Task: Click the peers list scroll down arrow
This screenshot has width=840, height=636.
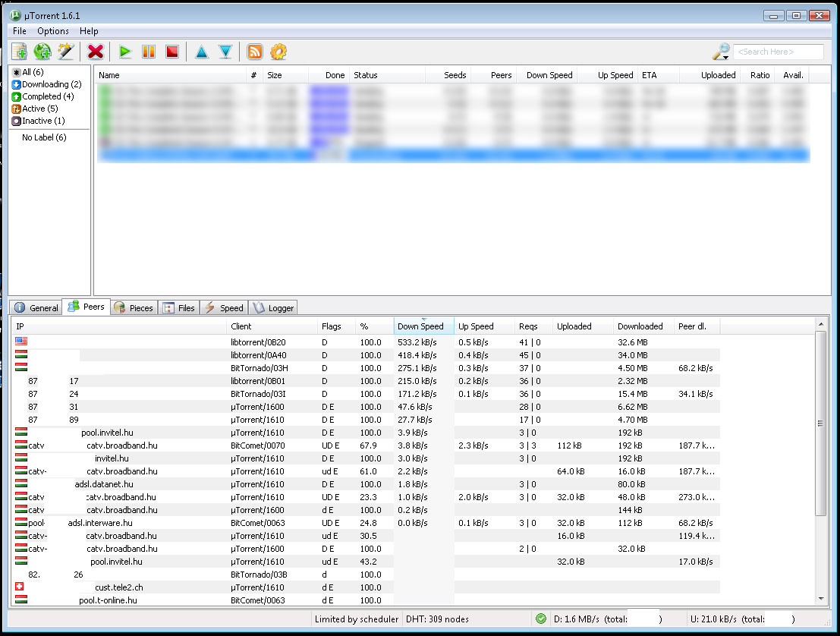Action: [x=820, y=599]
